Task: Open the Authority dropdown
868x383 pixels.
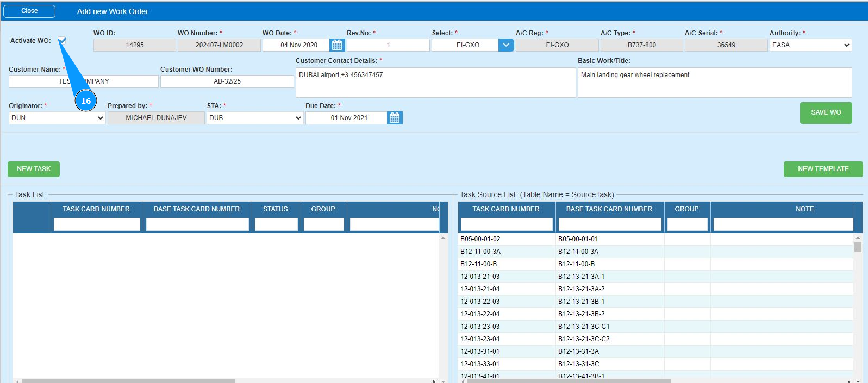Action: [x=810, y=45]
